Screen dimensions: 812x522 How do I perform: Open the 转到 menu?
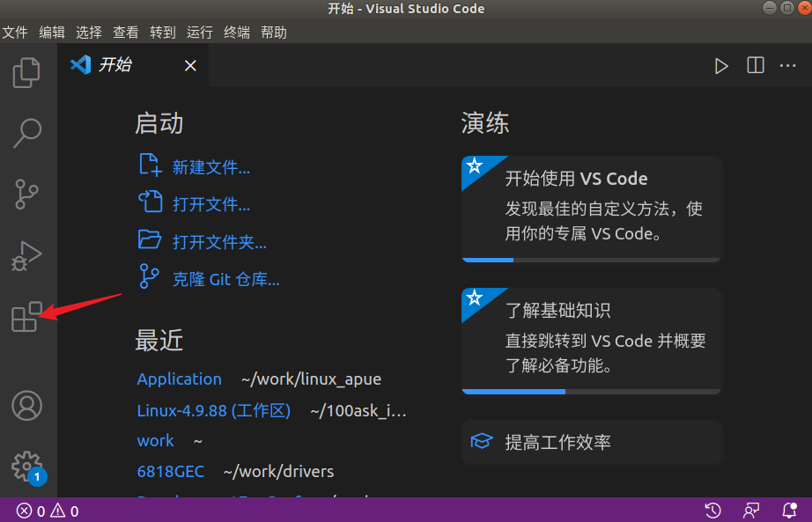coord(163,33)
